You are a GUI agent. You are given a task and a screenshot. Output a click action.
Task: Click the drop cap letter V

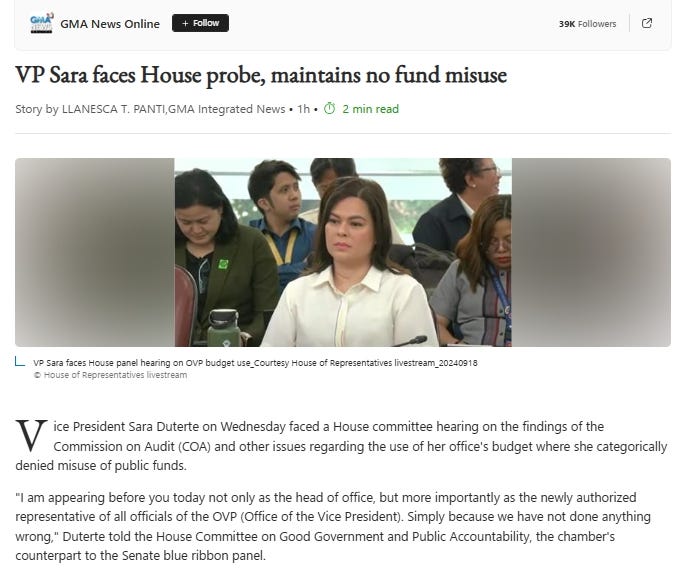coord(31,436)
